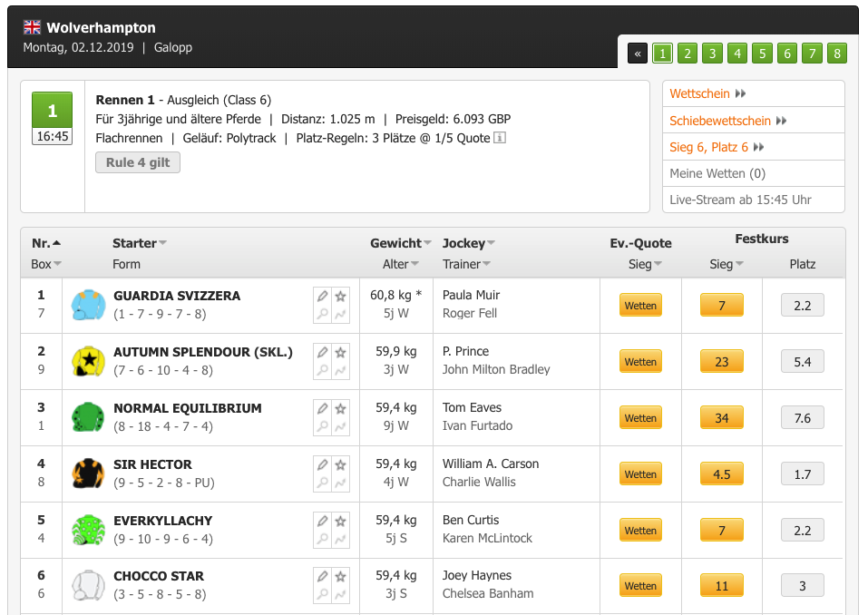Image resolution: width=868 pixels, height=615 pixels.
Task: Bet fixed win odds 34 on Normal Equilibrium
Action: 722,418
